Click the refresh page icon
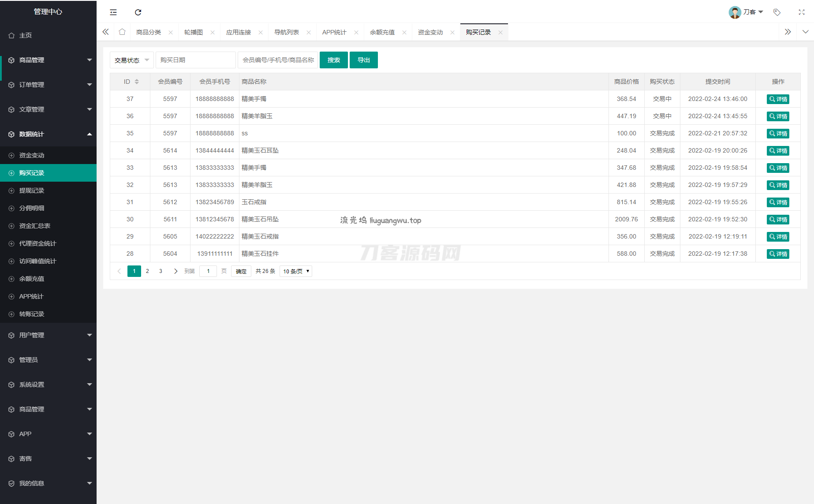The height and width of the screenshot is (504, 814). click(x=138, y=12)
